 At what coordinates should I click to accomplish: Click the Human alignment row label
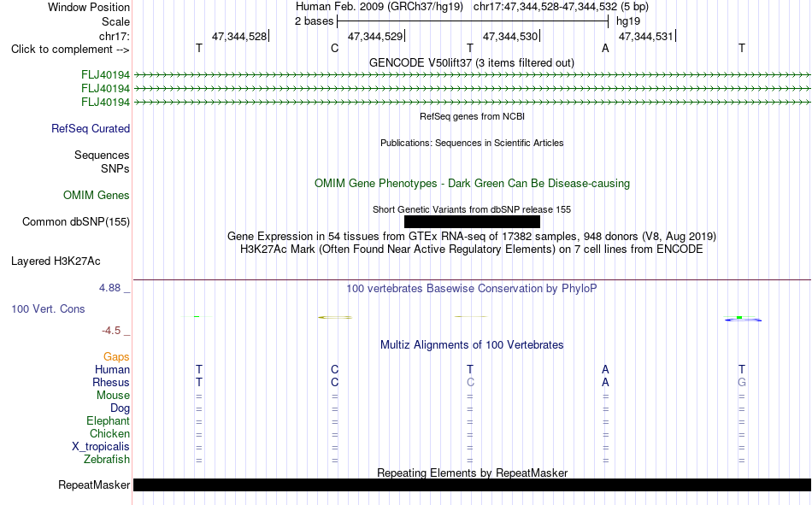pyautogui.click(x=112, y=369)
